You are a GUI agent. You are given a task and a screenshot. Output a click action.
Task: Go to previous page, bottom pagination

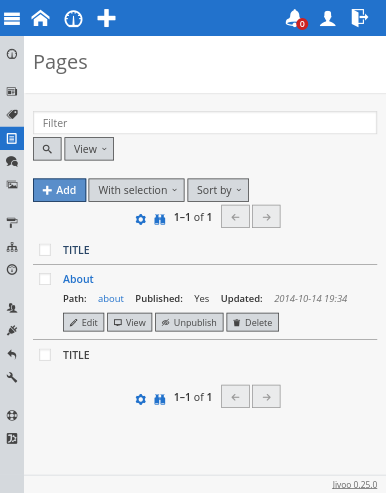235,396
